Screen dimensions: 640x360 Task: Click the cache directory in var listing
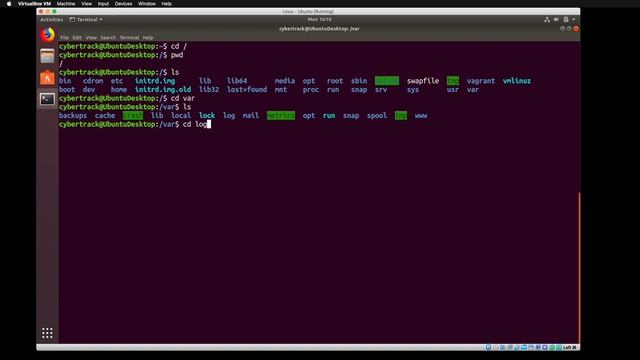(x=105, y=116)
